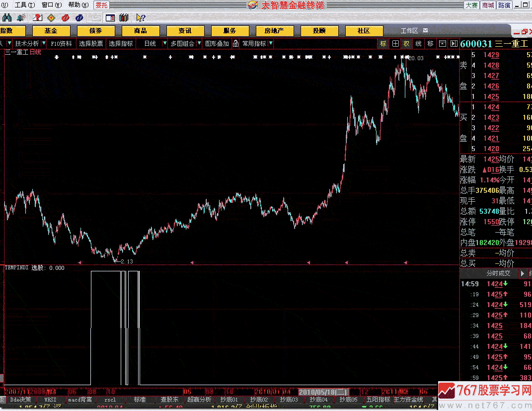Click the red question mark chart icon
The image size is (532, 411).
tap(37, 18)
